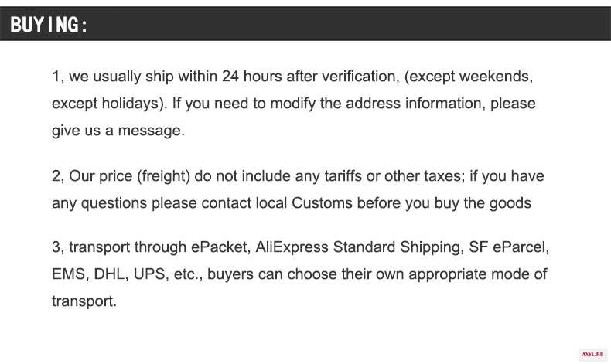Click the AXYL.RU watermark logo
The image size is (611, 364).
(592, 355)
